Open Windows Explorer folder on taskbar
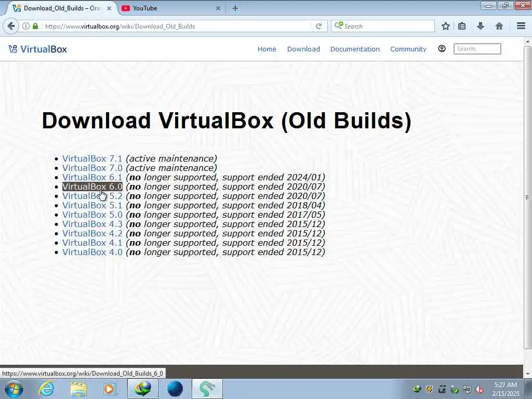Screen dimensions: 532x399 click(x=78, y=389)
